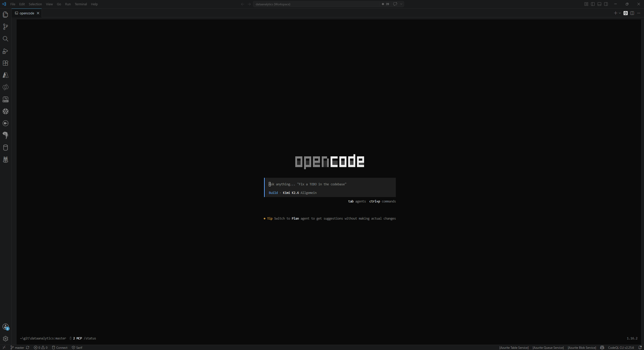Open the Azure view in the activity bar
The width and height of the screenshot is (644, 350).
click(x=6, y=75)
